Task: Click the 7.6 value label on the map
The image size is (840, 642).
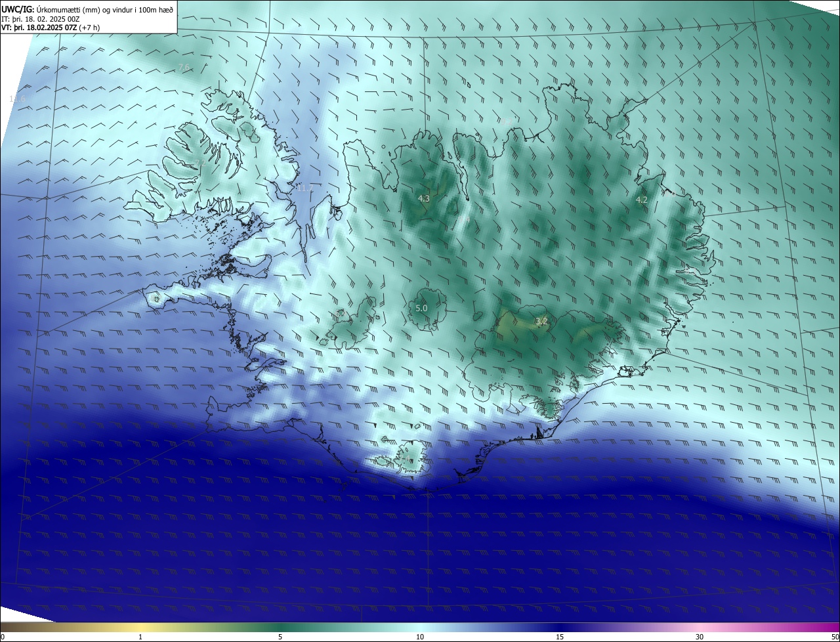Action: pos(184,68)
